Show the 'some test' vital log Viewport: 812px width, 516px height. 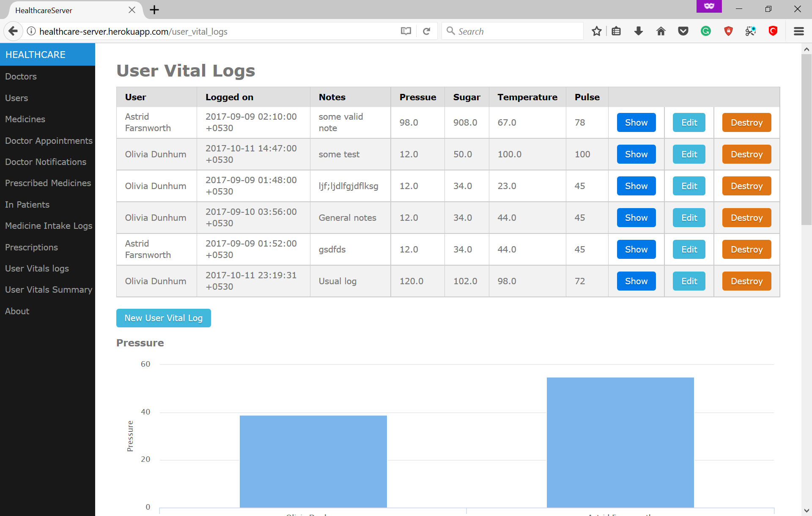point(636,154)
